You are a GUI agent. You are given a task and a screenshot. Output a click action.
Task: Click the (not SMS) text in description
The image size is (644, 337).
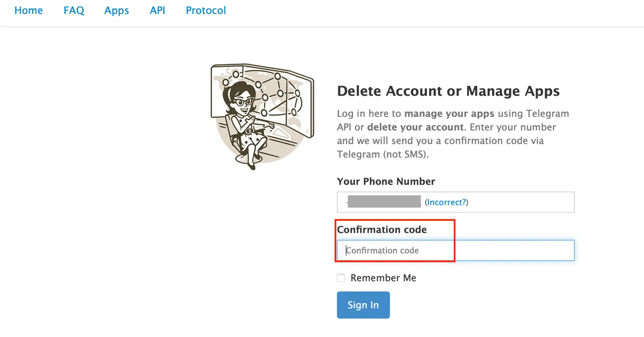click(x=405, y=154)
